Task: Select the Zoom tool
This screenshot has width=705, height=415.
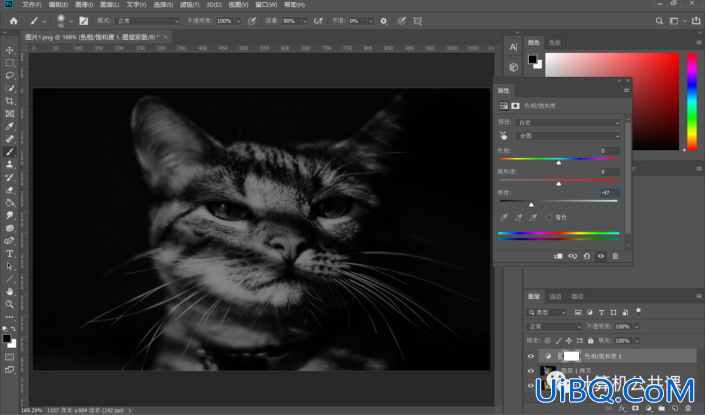Action: click(x=9, y=304)
